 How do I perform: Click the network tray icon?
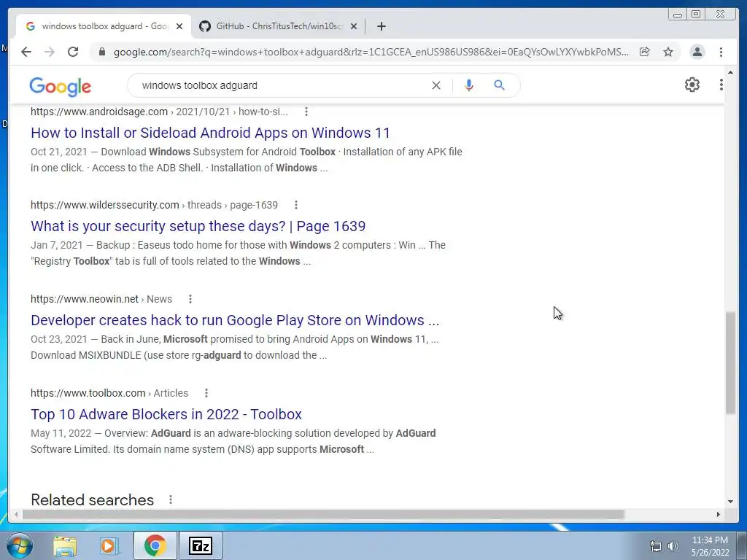[x=656, y=546]
